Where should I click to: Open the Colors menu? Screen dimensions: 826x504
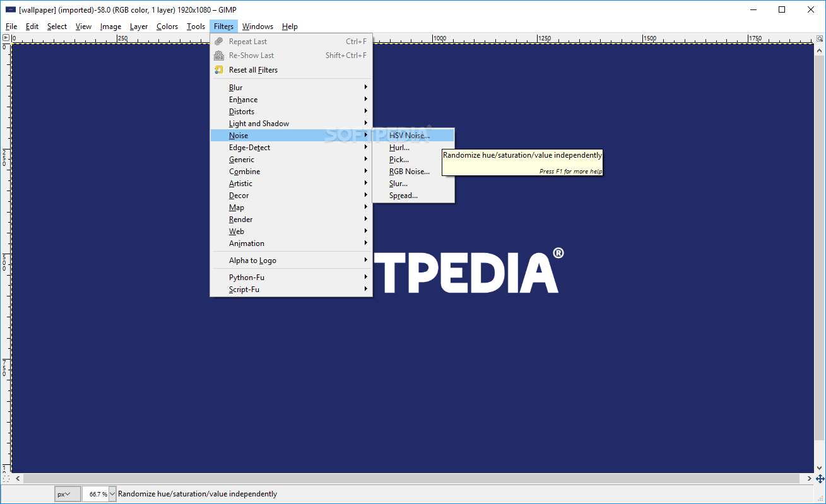167,26
